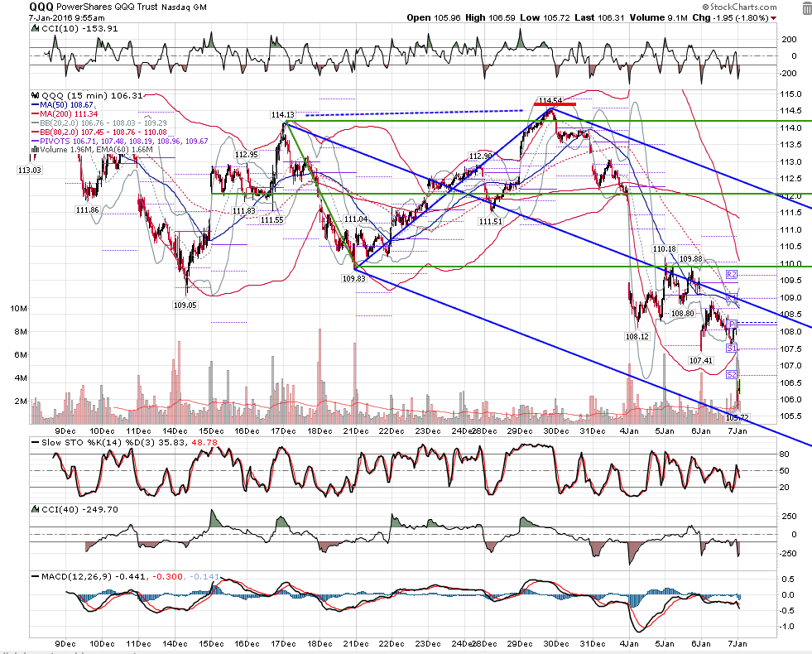The image size is (812, 654).
Task: Click the PowerShares QQQ Trust name
Action: tap(107, 7)
